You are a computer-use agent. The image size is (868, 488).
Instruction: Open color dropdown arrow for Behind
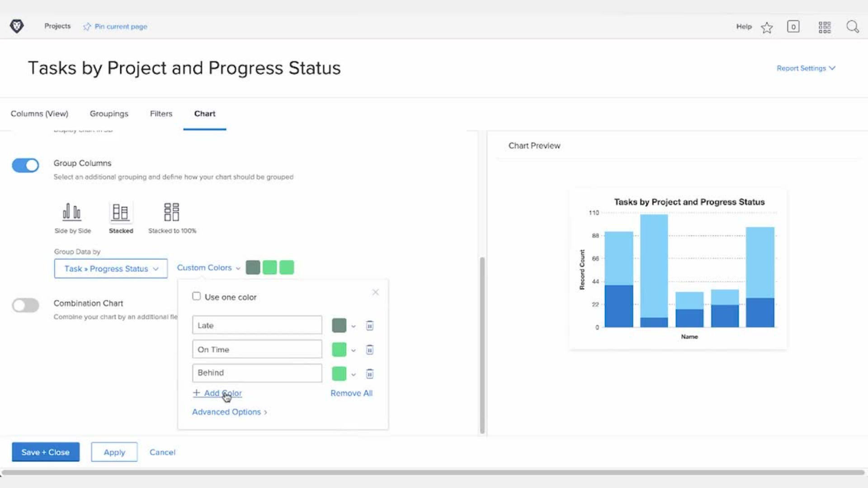(354, 374)
